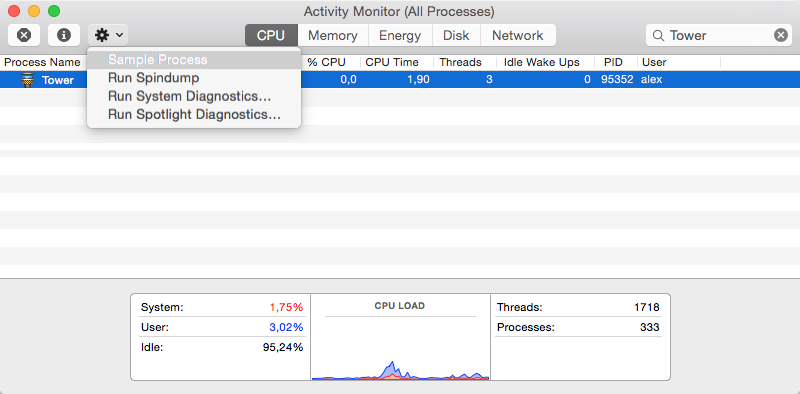Clear the search field with the X icon
The width and height of the screenshot is (800, 394).
coord(781,35)
